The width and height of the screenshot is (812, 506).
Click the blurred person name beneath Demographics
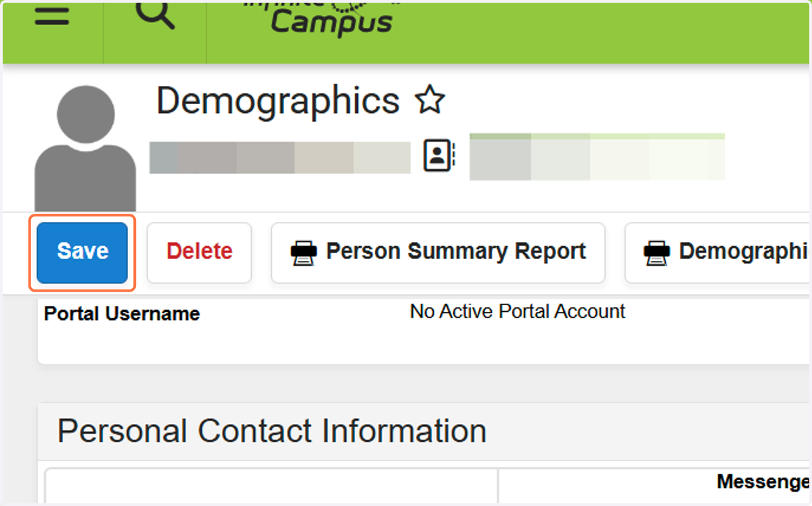pyautogui.click(x=280, y=158)
